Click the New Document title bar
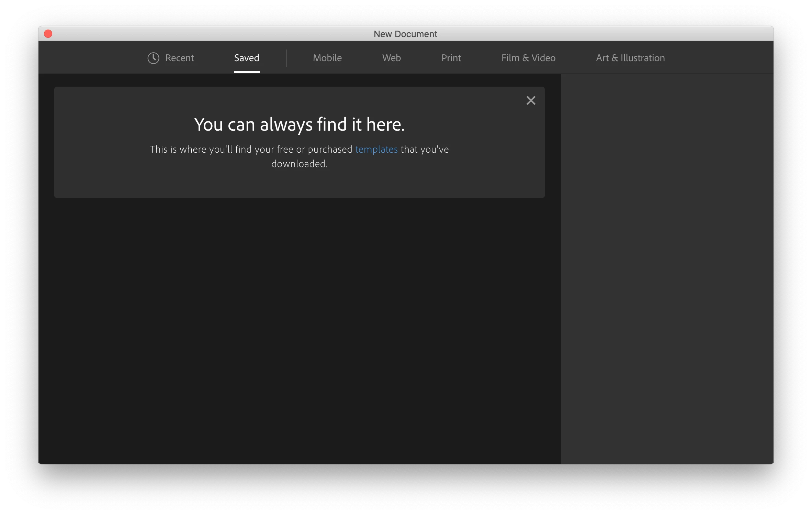The height and width of the screenshot is (515, 812). tap(405, 34)
